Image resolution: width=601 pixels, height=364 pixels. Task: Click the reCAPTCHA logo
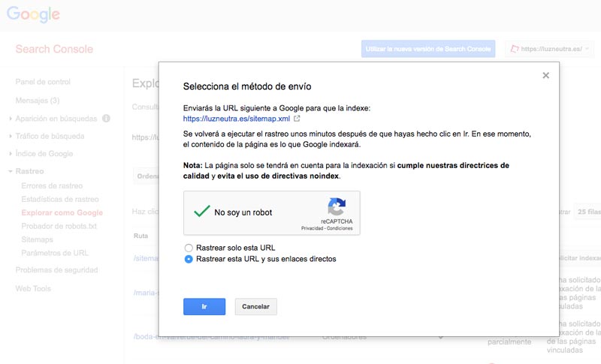337,206
